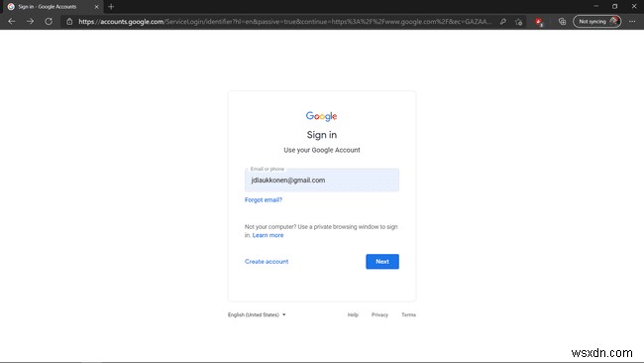Reload the page with the refresh icon
Image resolution: width=644 pixels, height=363 pixels.
49,22
